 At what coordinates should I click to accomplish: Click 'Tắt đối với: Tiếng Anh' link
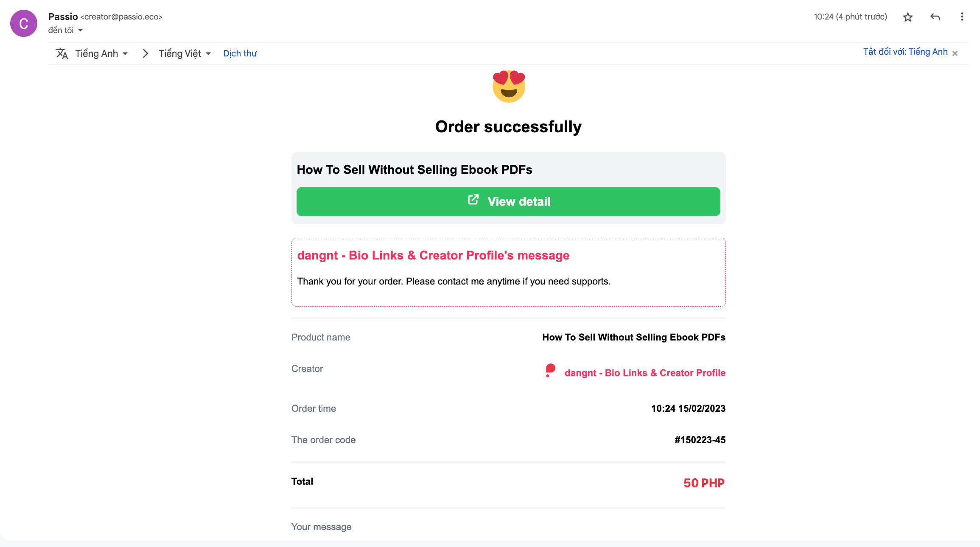[x=905, y=52]
